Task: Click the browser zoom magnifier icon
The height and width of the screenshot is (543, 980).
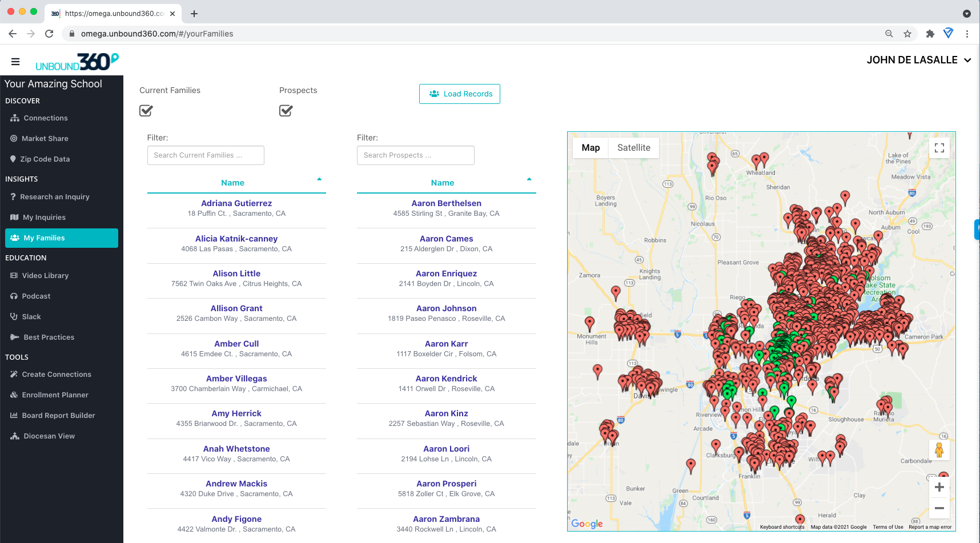Action: [889, 34]
